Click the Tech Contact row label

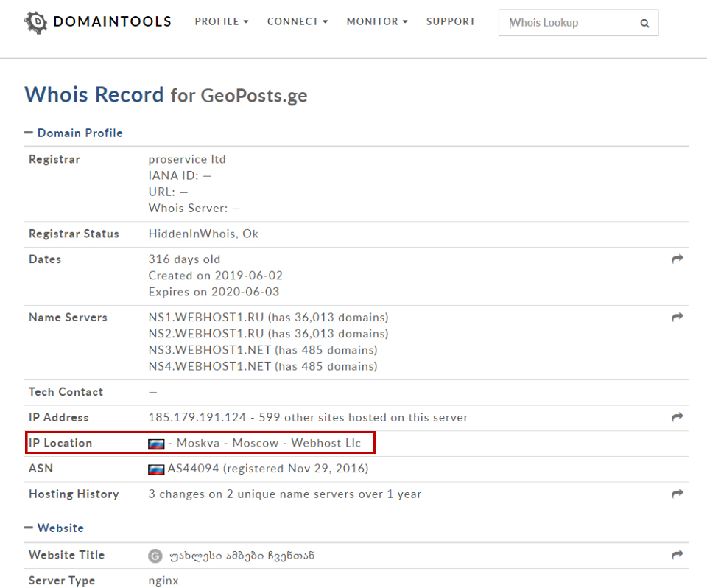66,392
